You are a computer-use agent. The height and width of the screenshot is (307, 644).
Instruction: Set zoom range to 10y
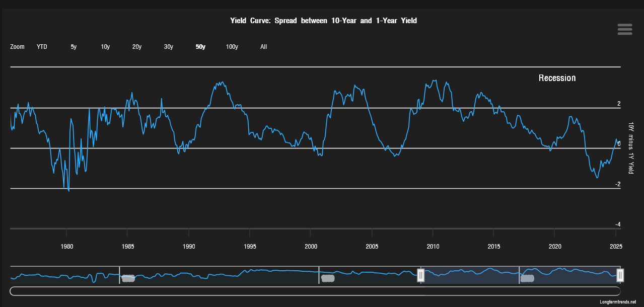[x=105, y=47]
